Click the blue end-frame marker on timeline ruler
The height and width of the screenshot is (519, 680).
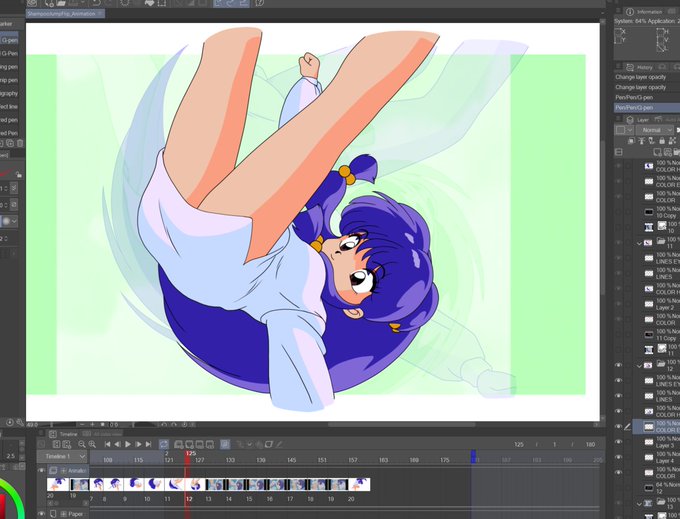pos(473,457)
